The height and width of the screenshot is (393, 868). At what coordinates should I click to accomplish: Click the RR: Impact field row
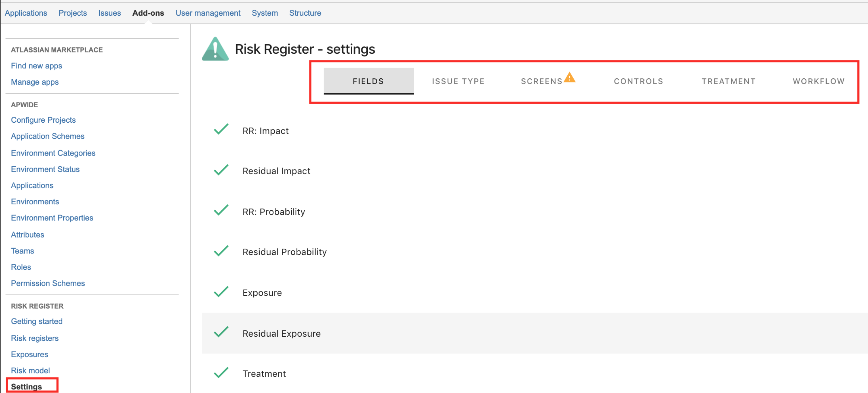coord(535,130)
